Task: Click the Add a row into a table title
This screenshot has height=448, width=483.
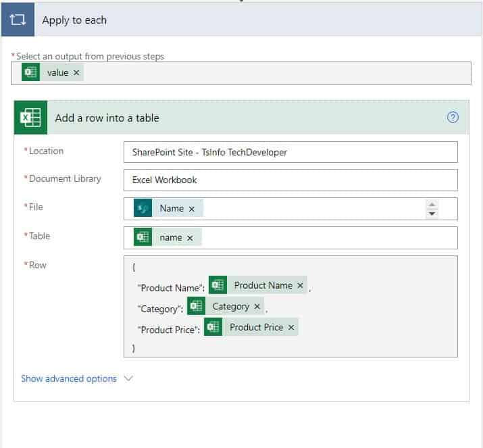Action: coord(107,118)
